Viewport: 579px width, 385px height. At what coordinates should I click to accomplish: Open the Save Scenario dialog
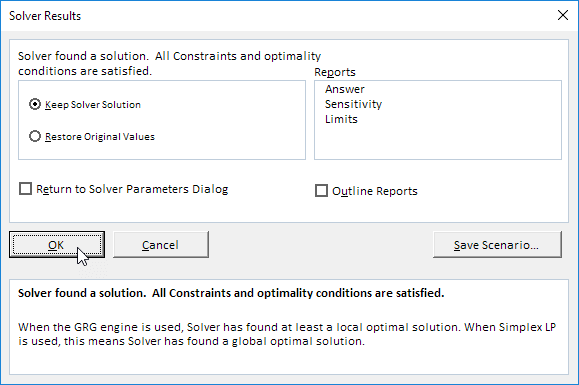click(x=497, y=245)
